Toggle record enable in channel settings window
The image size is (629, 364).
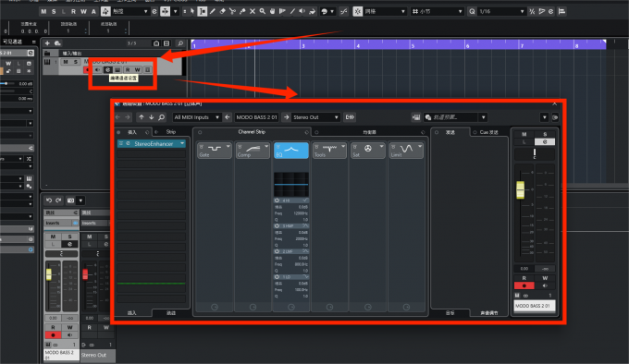click(524, 285)
